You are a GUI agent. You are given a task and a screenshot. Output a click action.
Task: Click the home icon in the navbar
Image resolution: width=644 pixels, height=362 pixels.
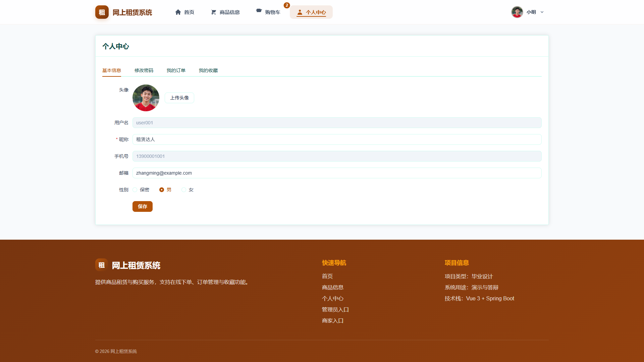178,12
